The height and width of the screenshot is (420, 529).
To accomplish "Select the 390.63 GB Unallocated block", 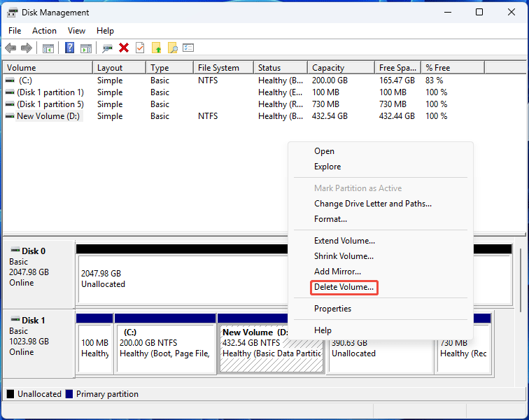I will 381,356.
